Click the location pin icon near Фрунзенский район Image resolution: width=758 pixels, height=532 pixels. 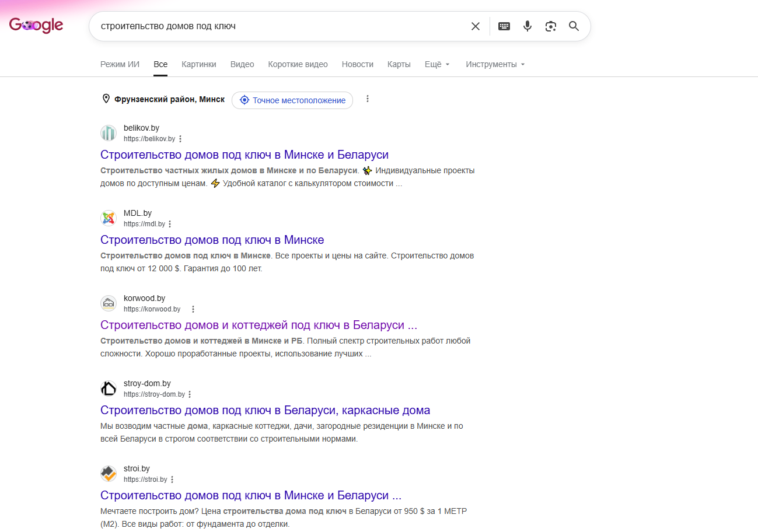tap(106, 99)
